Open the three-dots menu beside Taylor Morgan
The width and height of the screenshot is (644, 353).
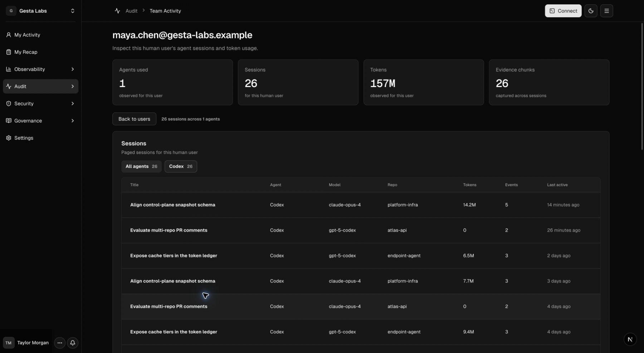60,343
